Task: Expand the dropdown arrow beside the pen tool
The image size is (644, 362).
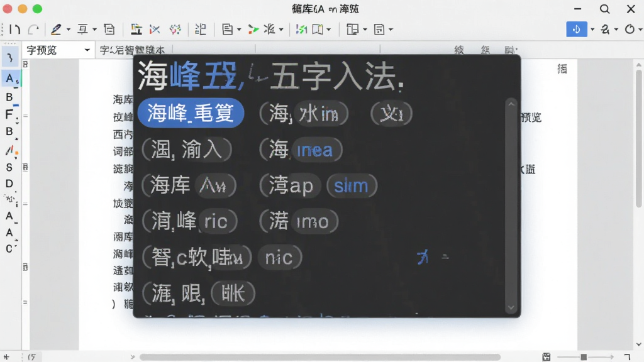Action: [68, 30]
